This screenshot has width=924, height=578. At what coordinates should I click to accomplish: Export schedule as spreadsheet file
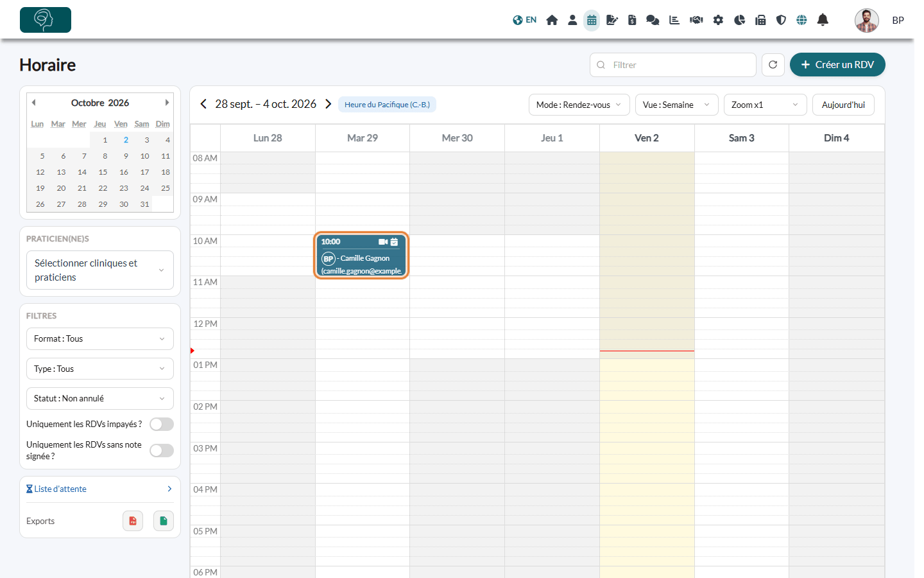(x=164, y=521)
